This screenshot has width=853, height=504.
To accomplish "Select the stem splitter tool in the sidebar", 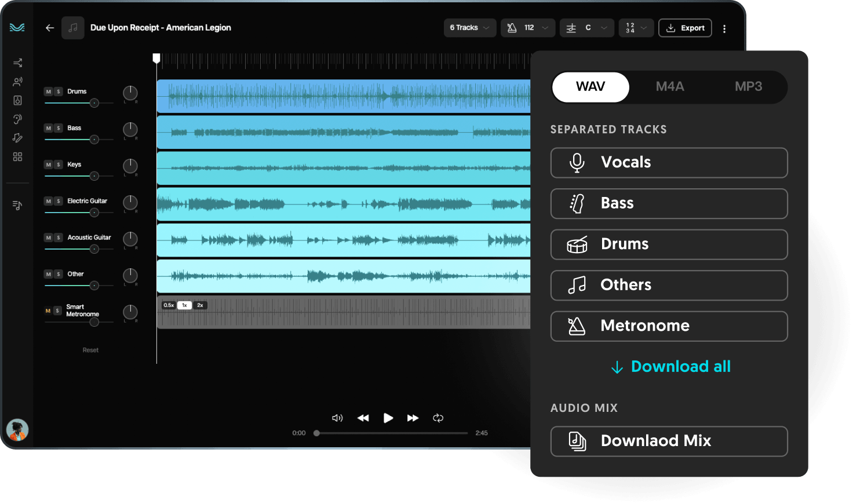I will [17, 63].
